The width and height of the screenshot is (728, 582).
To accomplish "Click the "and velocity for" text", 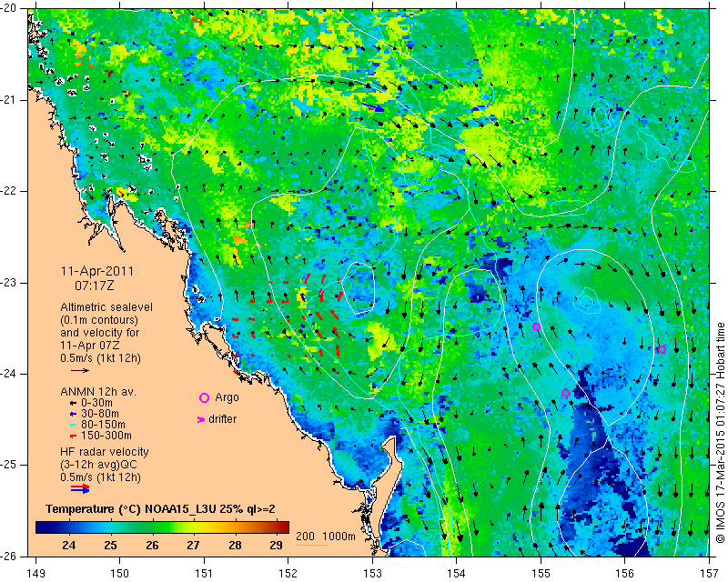I will coord(99,333).
